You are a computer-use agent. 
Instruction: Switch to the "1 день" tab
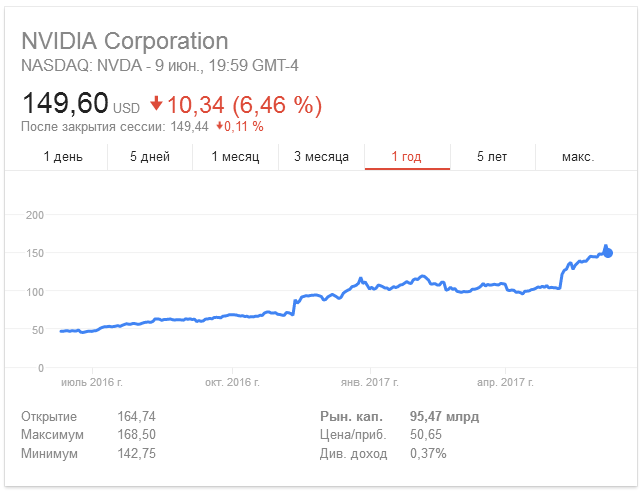click(x=63, y=157)
